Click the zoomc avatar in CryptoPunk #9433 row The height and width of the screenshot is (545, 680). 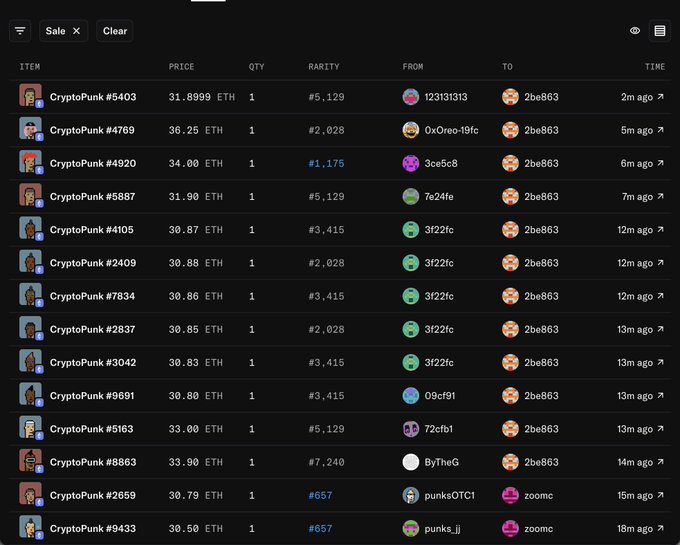pyautogui.click(x=510, y=529)
